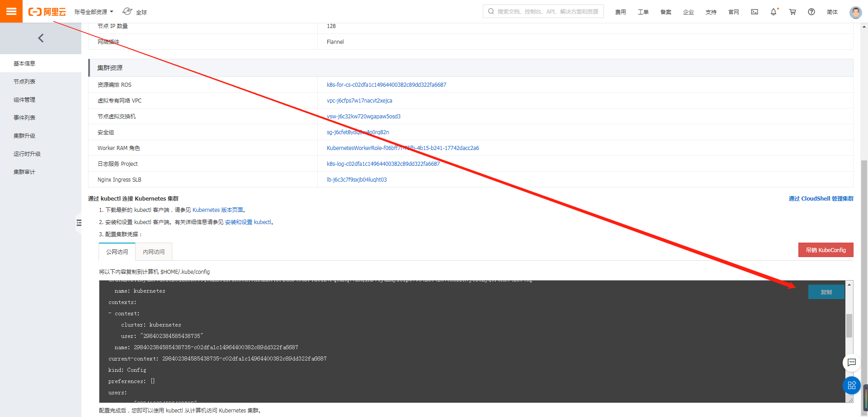The width and height of the screenshot is (868, 417).
Task: Open the 工单 top menu
Action: (643, 12)
